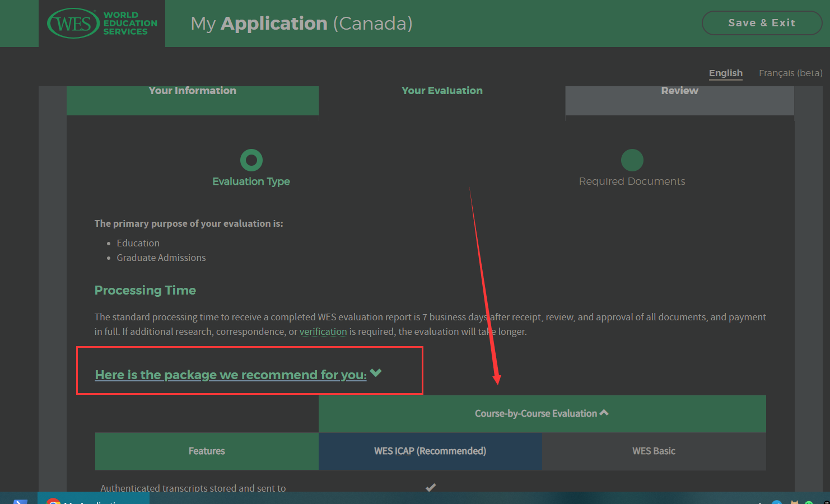This screenshot has width=830, height=504.
Task: Click the Required Documents step label
Action: pos(632,181)
